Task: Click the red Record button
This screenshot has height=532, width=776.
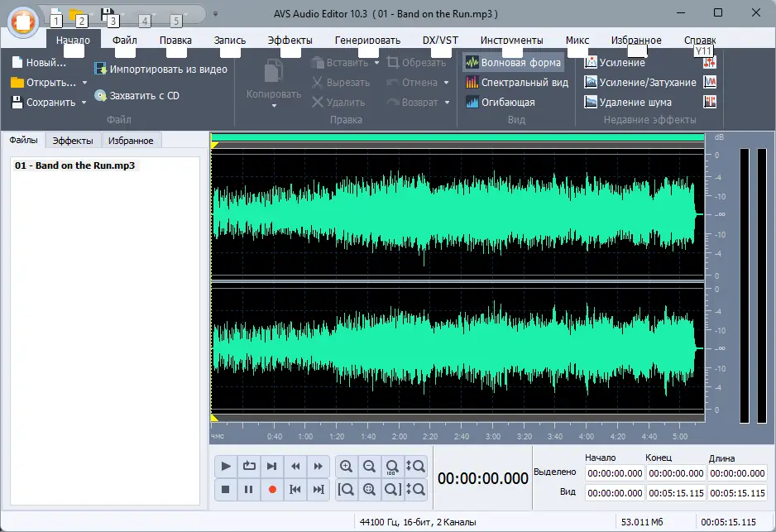Action: (272, 490)
